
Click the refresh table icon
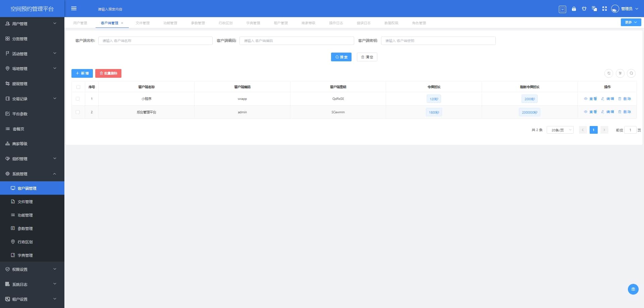[x=609, y=73]
